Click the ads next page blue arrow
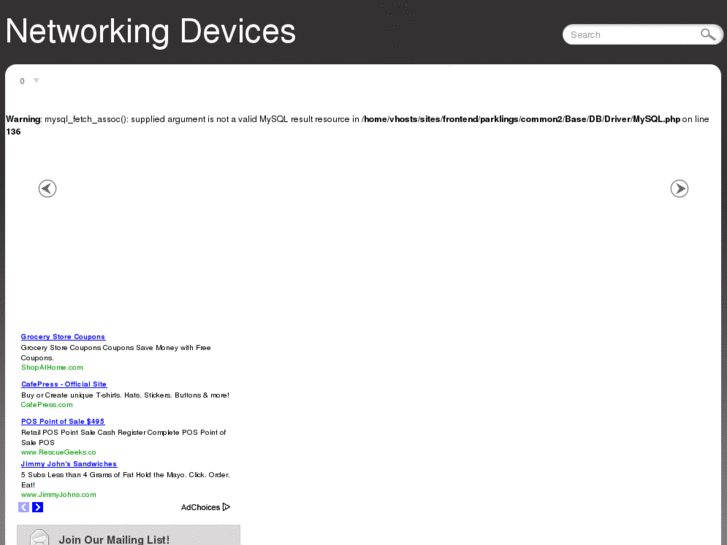The image size is (727, 545). (x=38, y=507)
